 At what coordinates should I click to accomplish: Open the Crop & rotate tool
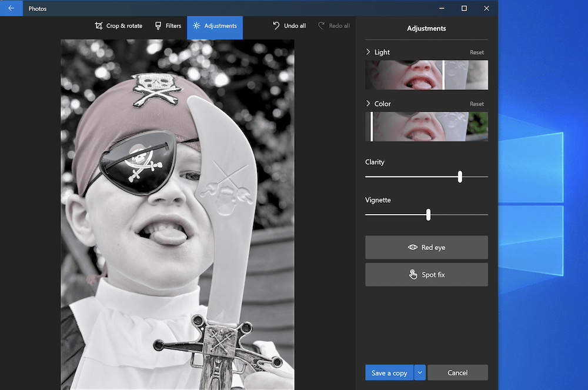pyautogui.click(x=118, y=26)
